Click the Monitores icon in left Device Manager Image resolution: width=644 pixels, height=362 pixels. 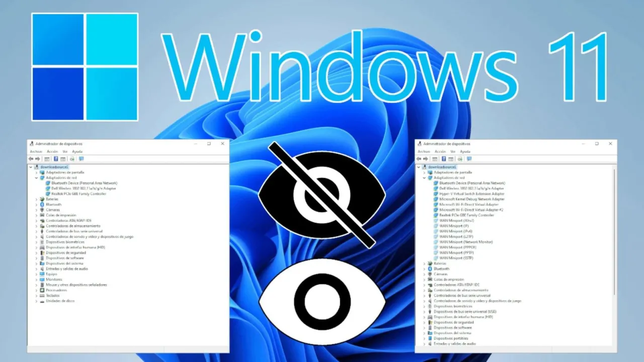point(42,279)
